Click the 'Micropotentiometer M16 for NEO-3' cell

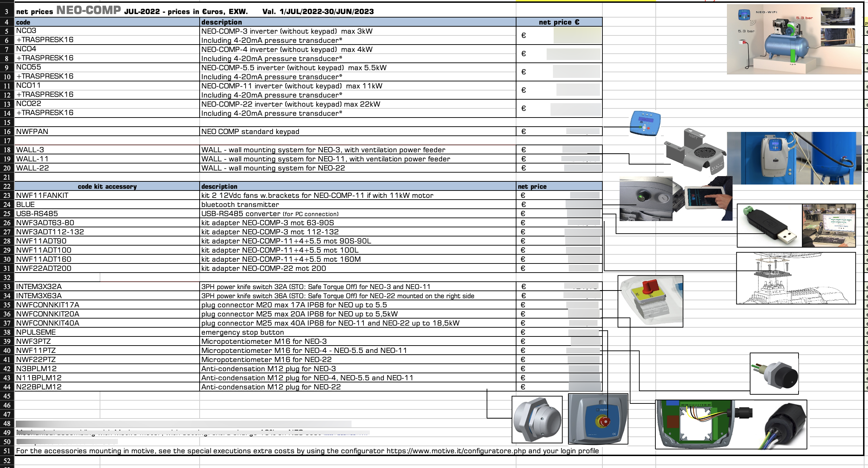pos(358,341)
